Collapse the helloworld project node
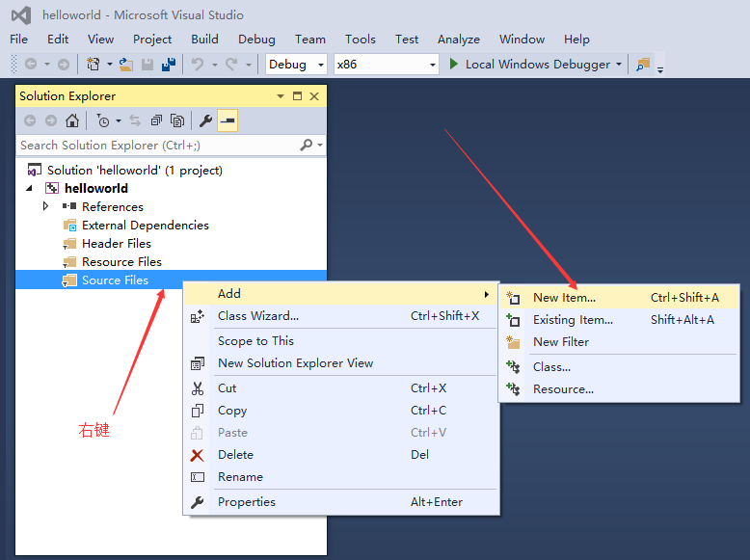Screen dimensions: 750x560 pos(29,188)
